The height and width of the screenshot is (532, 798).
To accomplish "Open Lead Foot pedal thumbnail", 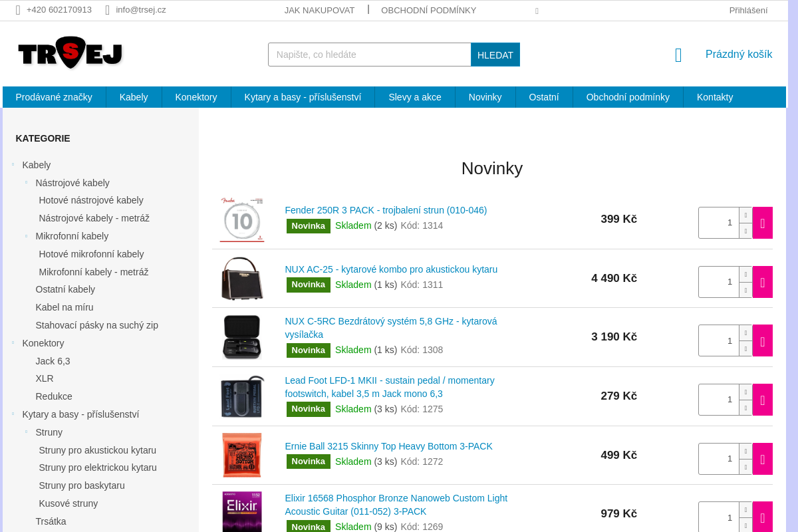I will pos(242,396).
